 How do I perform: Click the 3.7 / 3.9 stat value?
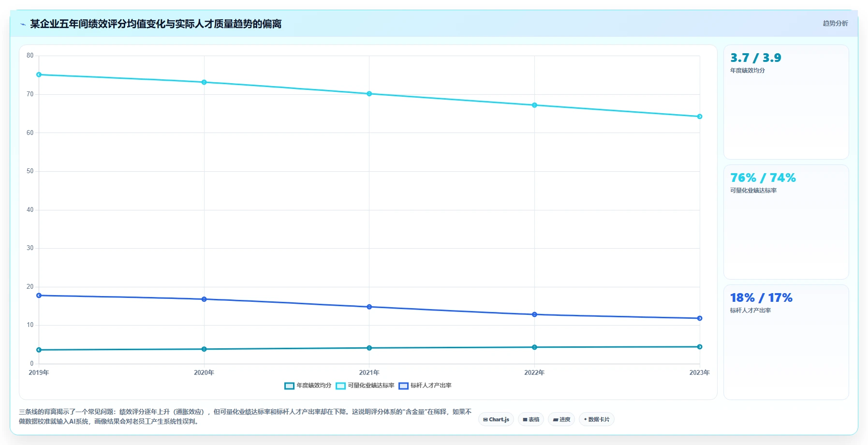click(x=755, y=58)
